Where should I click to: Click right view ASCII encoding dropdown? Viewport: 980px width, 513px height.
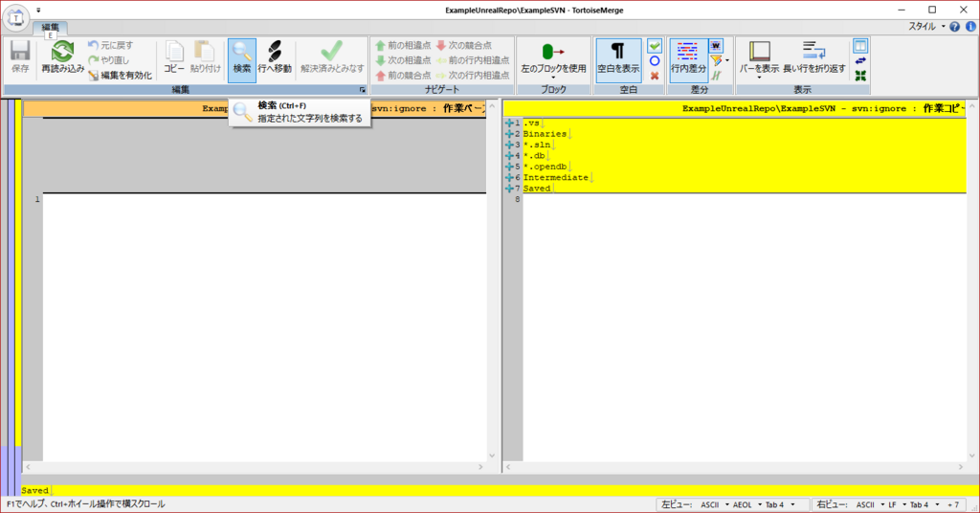(x=870, y=504)
